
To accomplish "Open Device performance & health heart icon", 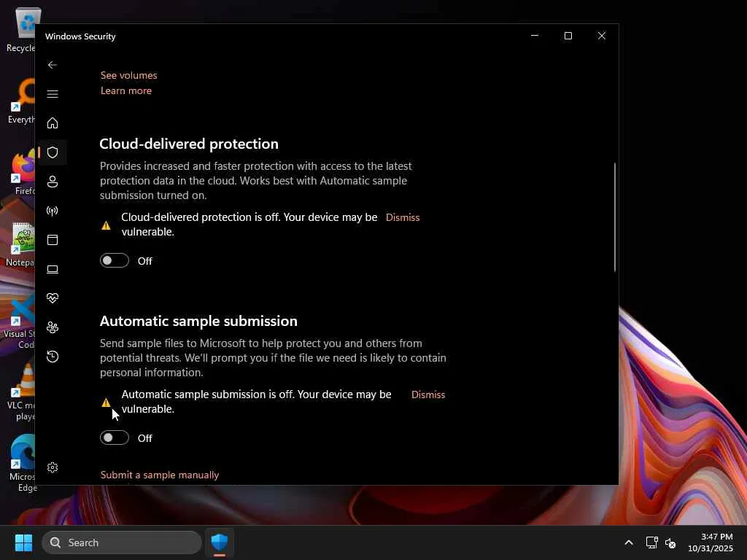I will point(53,298).
